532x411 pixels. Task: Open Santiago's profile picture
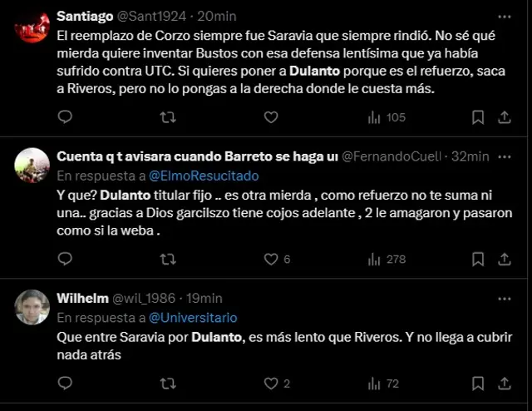point(32,28)
